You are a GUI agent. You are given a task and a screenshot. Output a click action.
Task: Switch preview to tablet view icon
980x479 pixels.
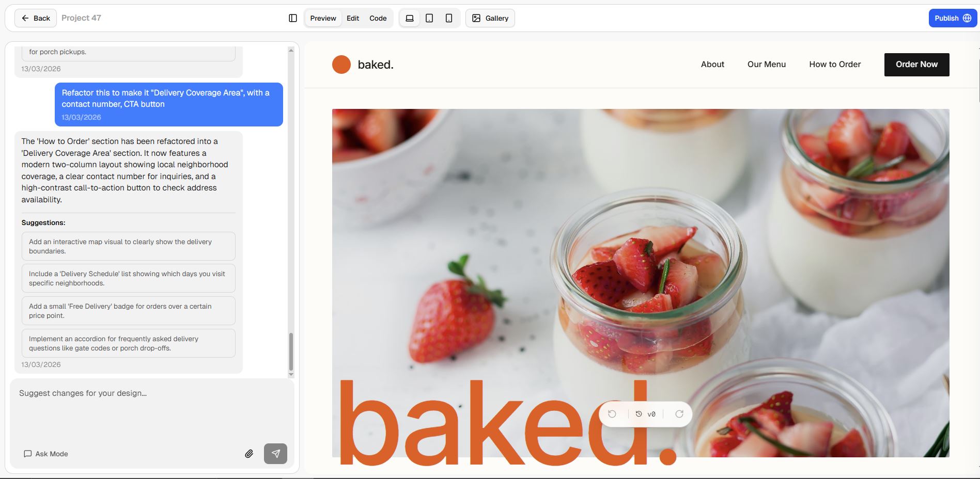click(x=429, y=18)
